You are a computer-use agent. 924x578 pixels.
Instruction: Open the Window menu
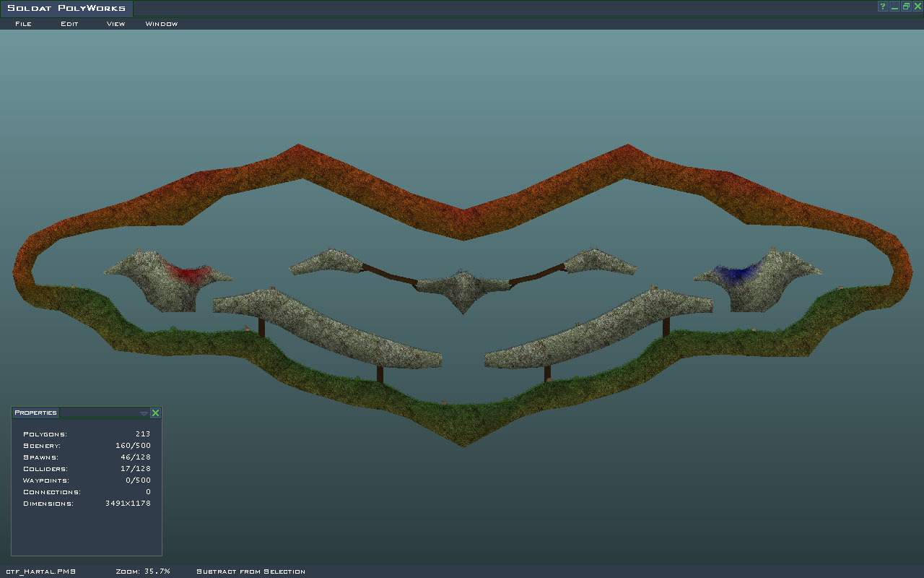(162, 24)
